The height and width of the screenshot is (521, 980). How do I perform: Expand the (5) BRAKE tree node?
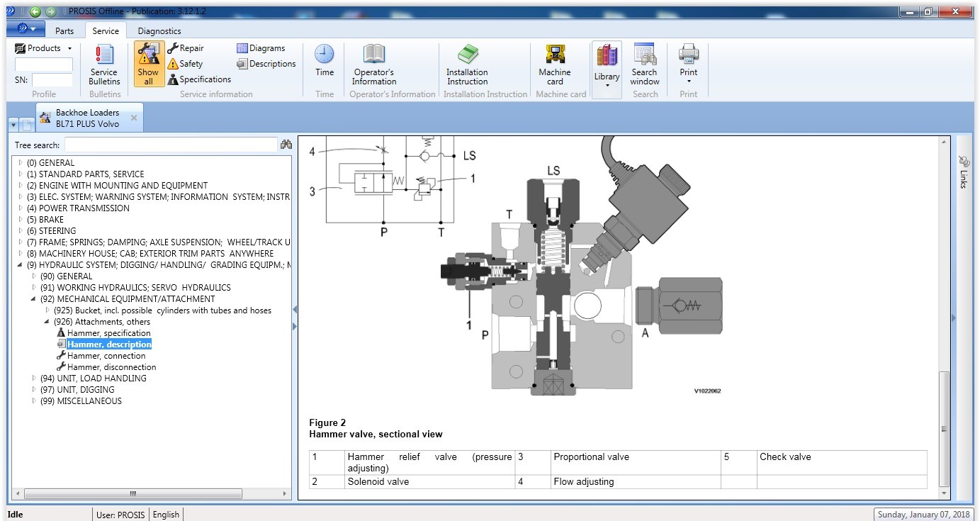click(21, 220)
